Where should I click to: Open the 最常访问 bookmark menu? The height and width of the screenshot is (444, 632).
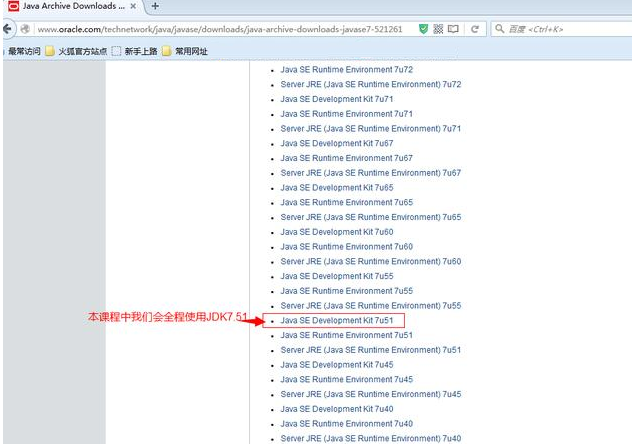pos(24,50)
